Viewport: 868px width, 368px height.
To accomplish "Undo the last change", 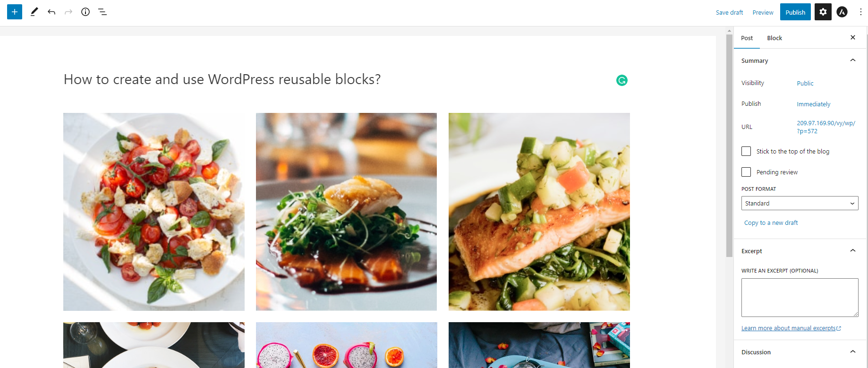I will click(x=51, y=12).
